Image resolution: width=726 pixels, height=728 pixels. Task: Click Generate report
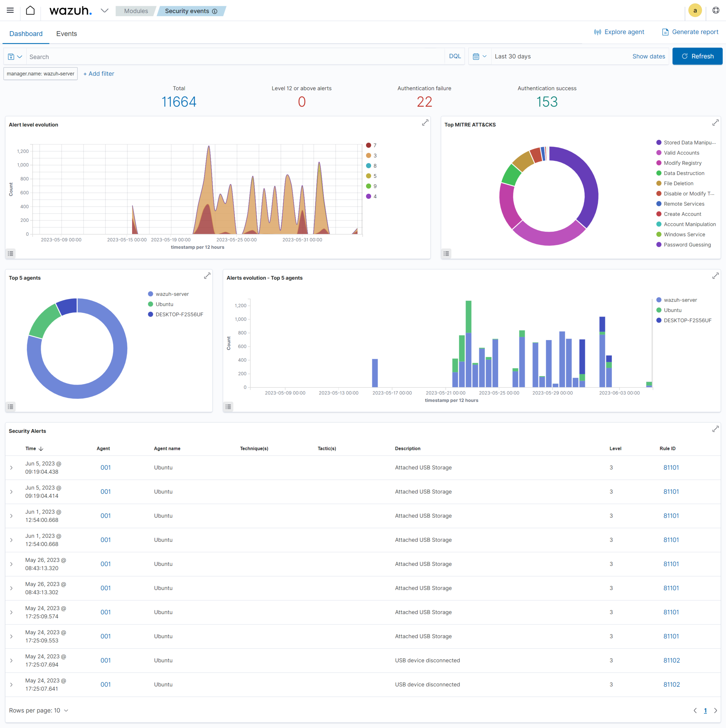click(x=690, y=32)
